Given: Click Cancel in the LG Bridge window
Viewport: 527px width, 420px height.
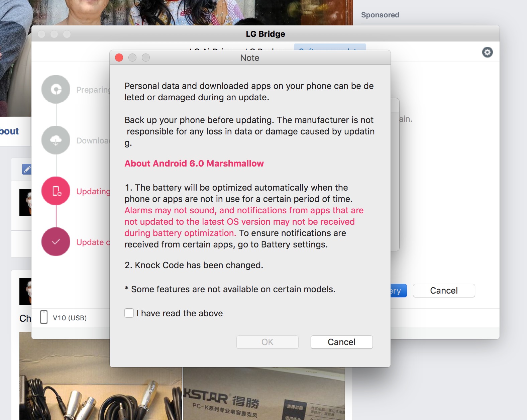Looking at the screenshot, I should [x=444, y=291].
